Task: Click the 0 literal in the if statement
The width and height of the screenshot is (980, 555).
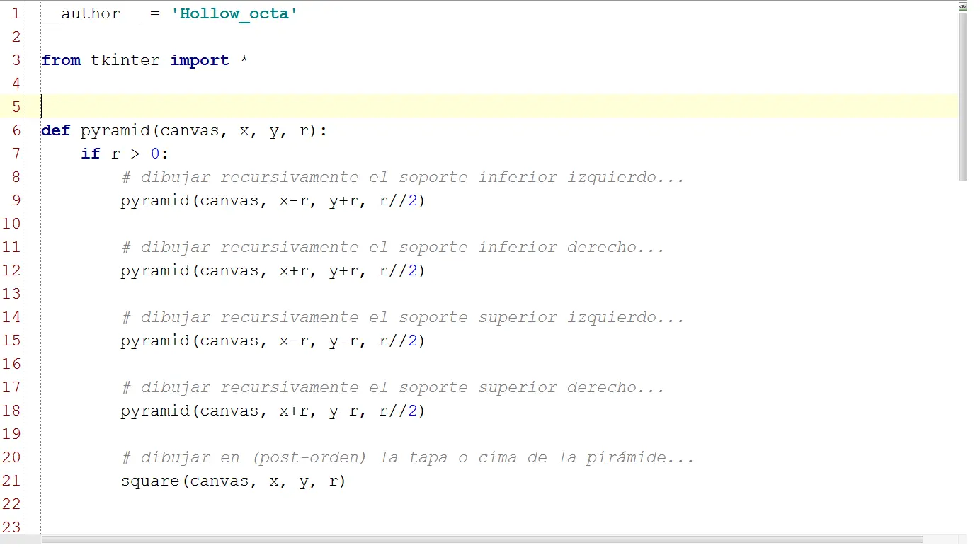Action: [x=155, y=154]
